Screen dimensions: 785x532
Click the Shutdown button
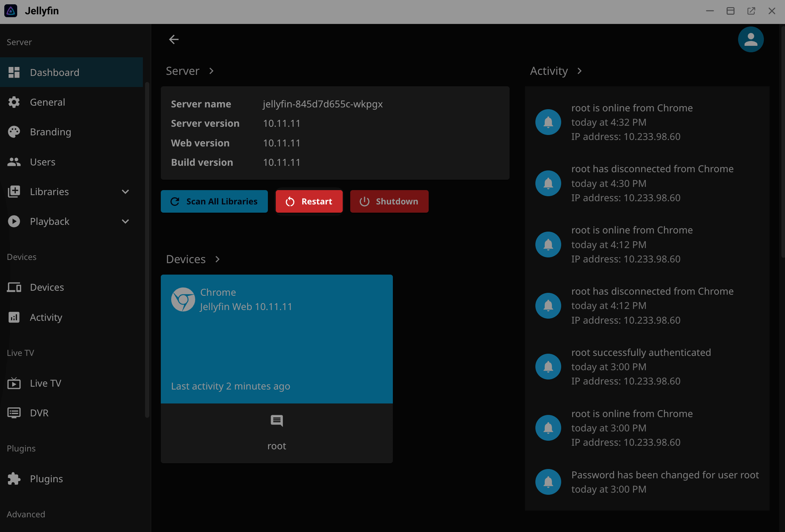pyautogui.click(x=389, y=201)
